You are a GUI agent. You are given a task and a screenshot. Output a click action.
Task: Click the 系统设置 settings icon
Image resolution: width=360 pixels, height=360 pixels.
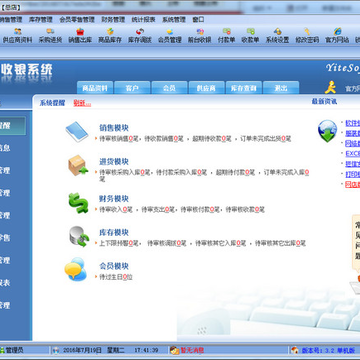pos(277,32)
